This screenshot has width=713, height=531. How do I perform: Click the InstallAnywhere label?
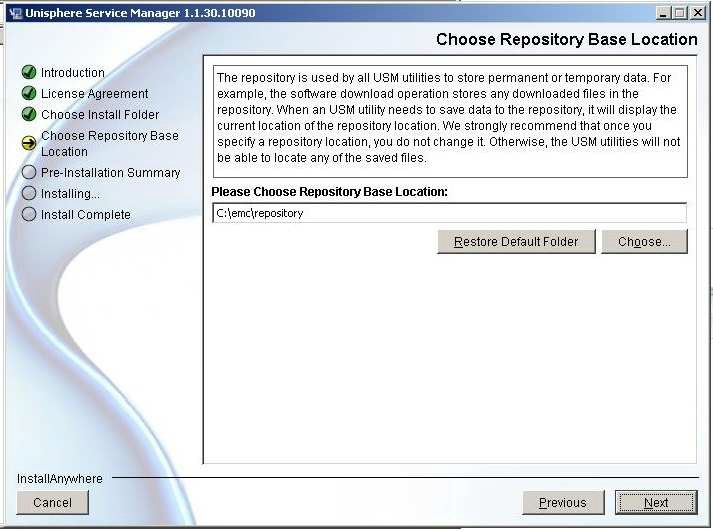point(60,479)
